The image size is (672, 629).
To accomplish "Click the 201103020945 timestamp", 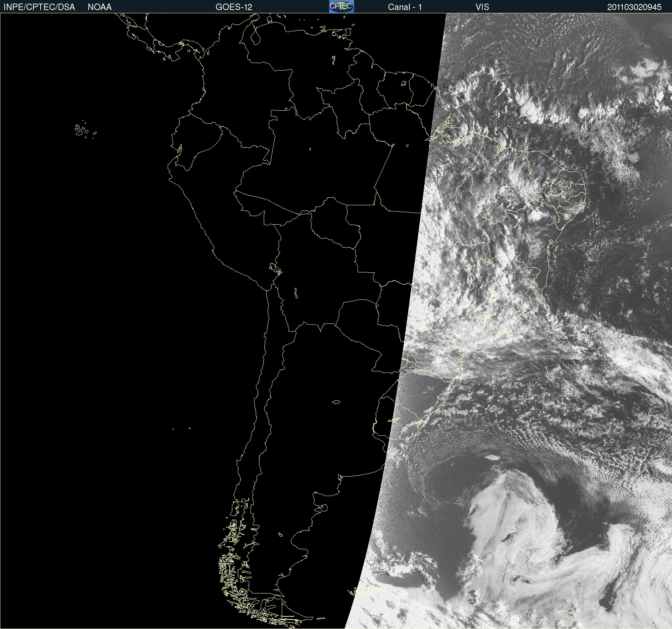I will click(x=634, y=7).
